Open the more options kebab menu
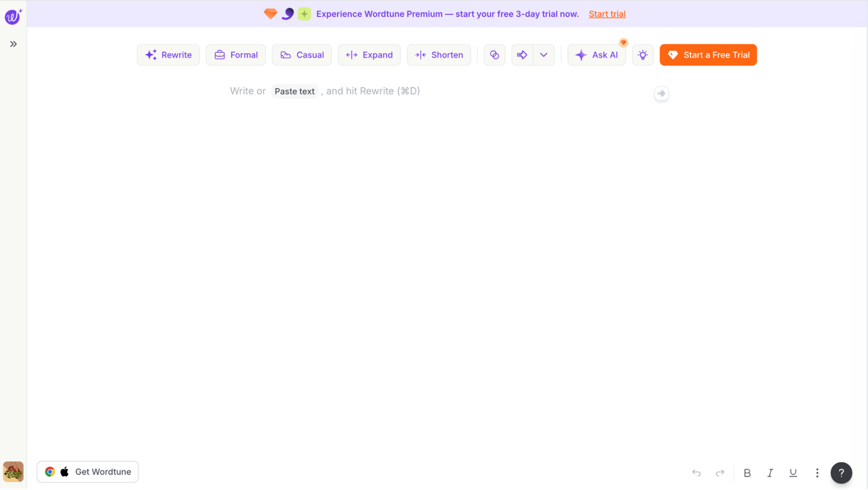The image size is (868, 490). (x=817, y=473)
